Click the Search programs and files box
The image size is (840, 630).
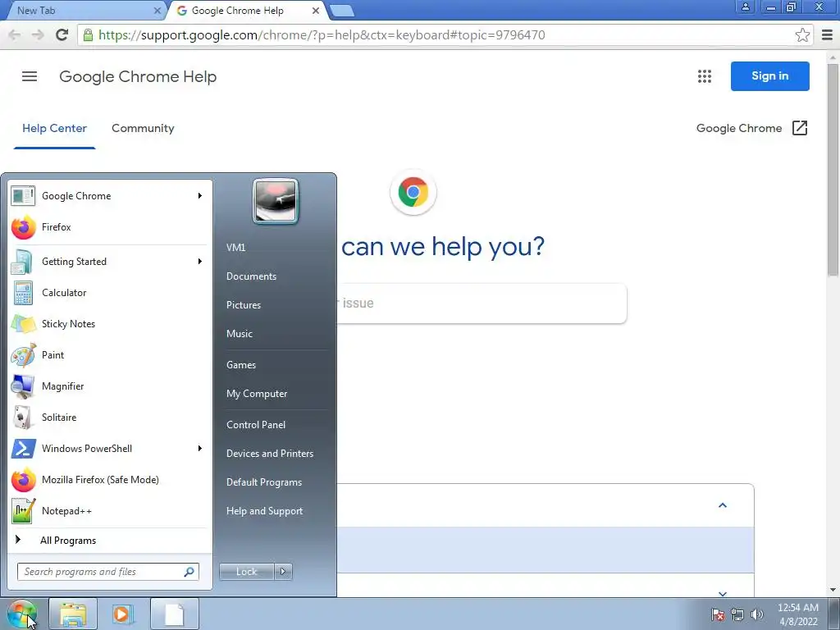(x=107, y=572)
